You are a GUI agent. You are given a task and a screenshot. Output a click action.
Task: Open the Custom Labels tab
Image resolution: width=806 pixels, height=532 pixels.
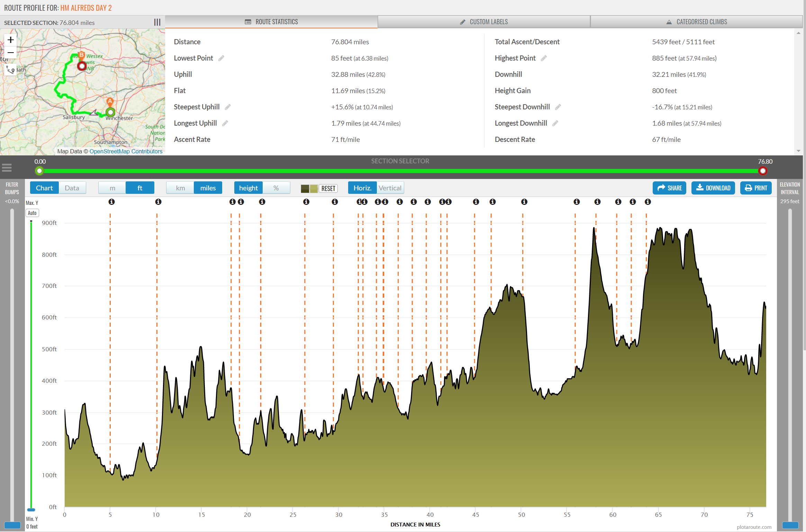484,22
